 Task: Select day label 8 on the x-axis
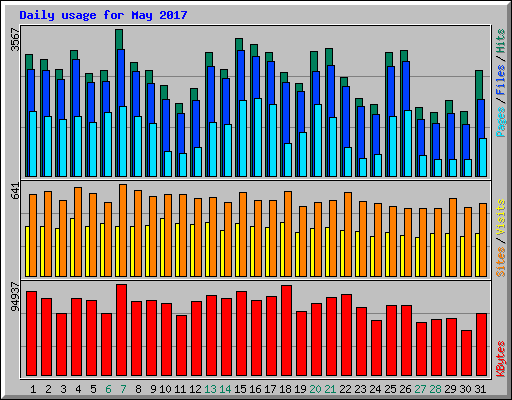[138, 389]
